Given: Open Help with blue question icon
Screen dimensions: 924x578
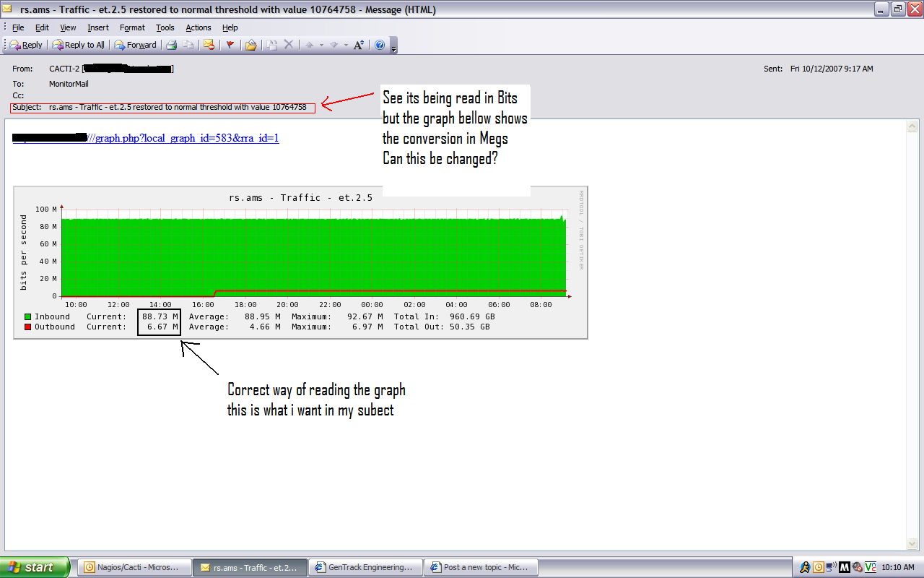Looking at the screenshot, I should 380,45.
